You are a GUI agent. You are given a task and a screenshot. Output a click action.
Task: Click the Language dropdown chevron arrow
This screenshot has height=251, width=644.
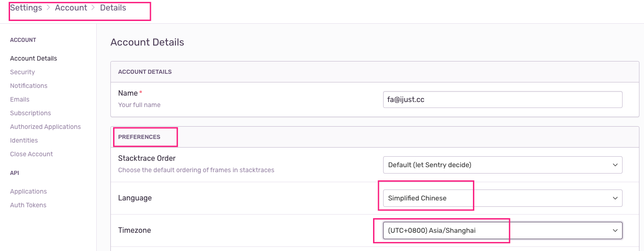point(615,198)
